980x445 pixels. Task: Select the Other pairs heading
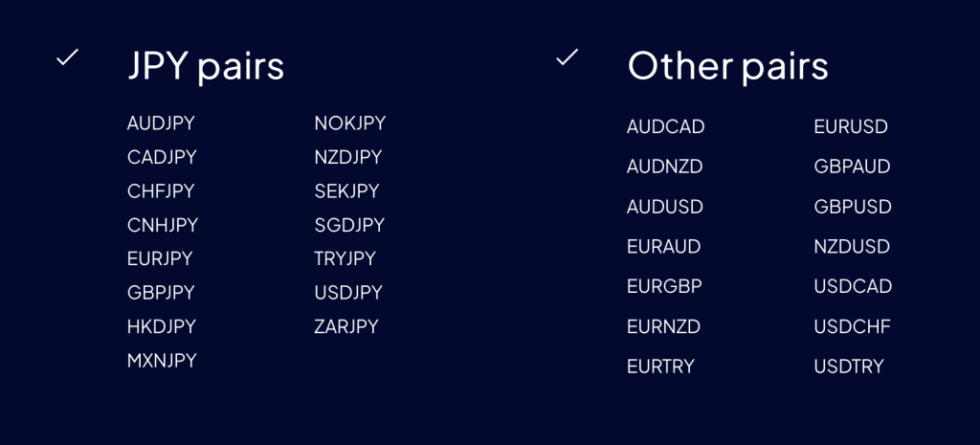(x=727, y=66)
